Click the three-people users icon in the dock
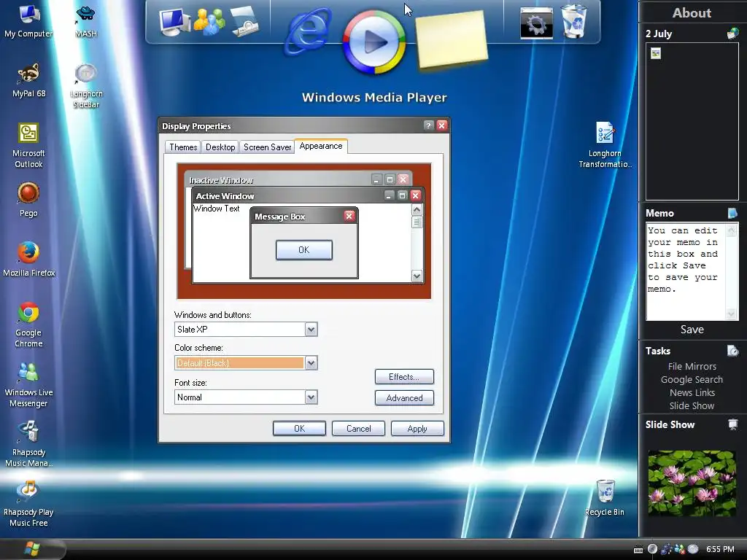 209,21
